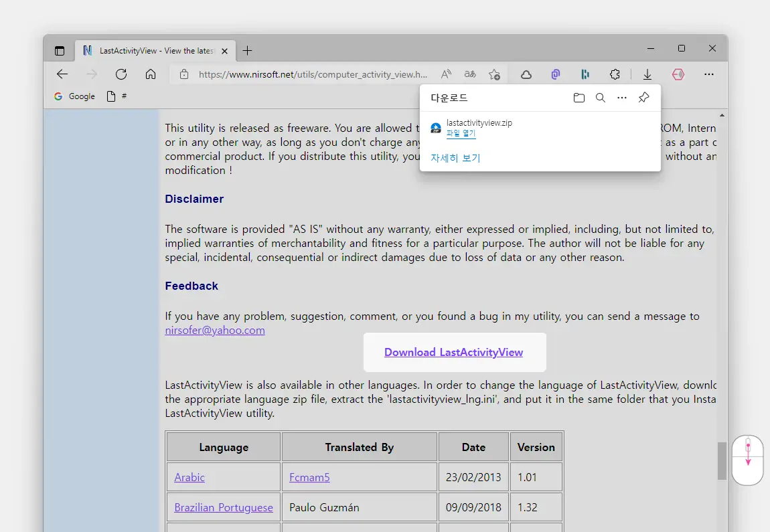This screenshot has width=770, height=532.
Task: Click the 자세히 보기 link
Action: click(455, 157)
